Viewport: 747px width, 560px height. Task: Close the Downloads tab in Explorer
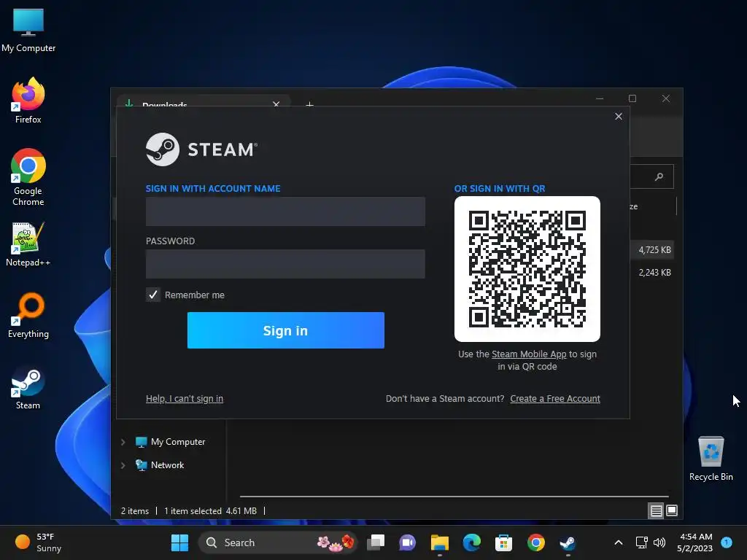(276, 104)
